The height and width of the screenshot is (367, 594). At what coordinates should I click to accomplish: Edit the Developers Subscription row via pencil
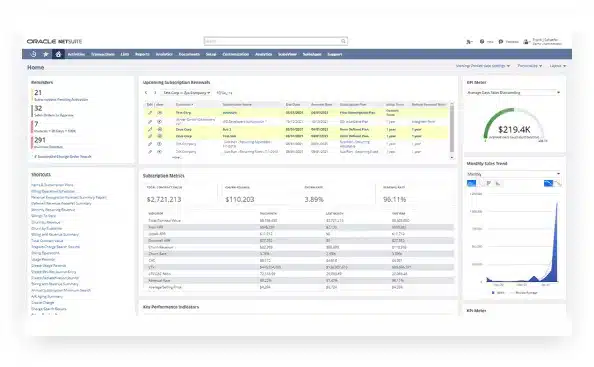[150, 122]
